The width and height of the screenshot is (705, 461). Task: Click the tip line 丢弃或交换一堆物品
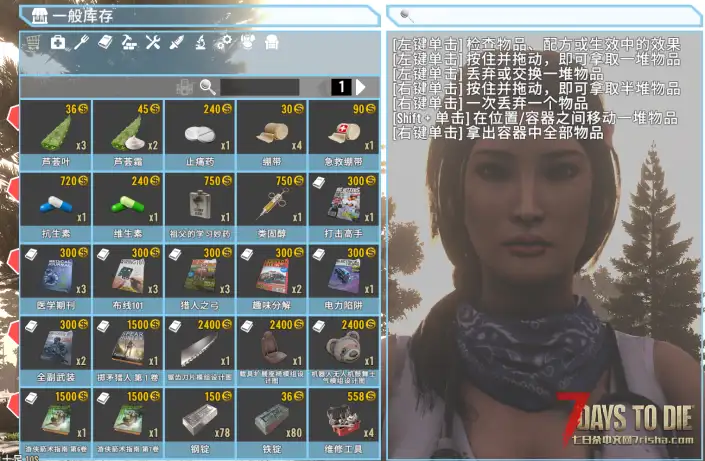pos(535,74)
